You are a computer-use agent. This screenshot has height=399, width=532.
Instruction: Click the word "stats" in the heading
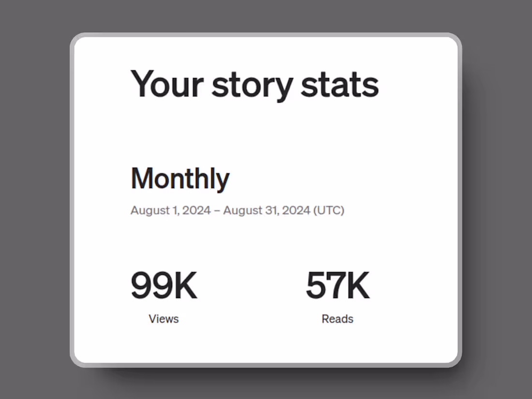(340, 84)
